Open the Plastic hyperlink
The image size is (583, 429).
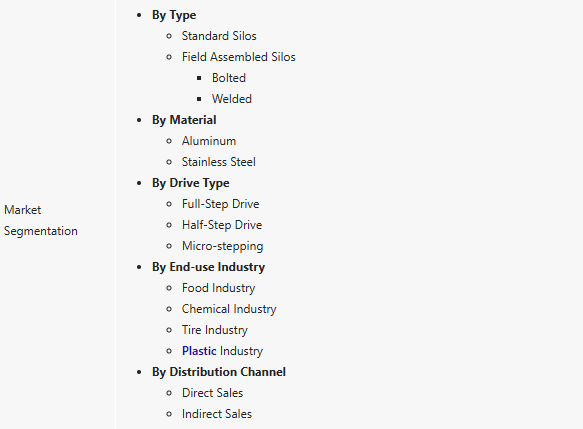(x=199, y=351)
